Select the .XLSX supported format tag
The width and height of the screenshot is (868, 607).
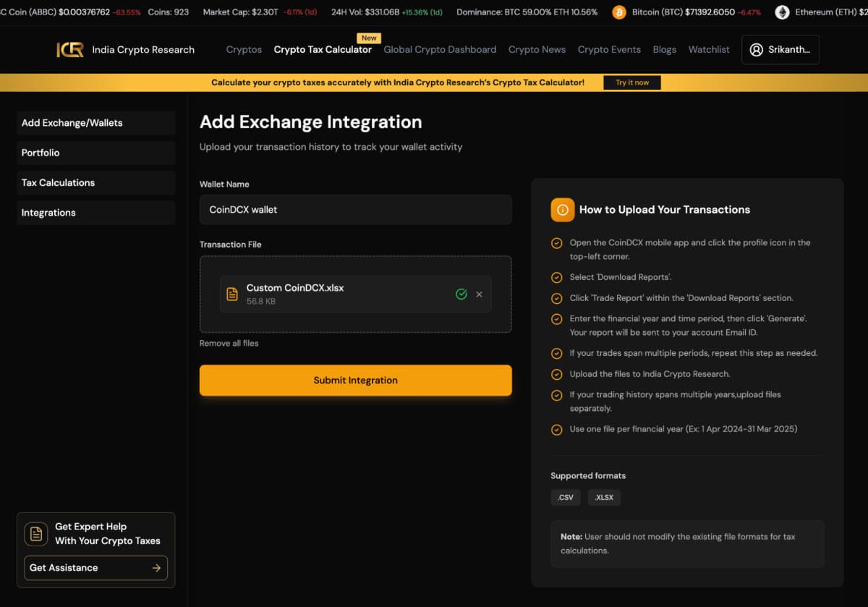pos(603,498)
